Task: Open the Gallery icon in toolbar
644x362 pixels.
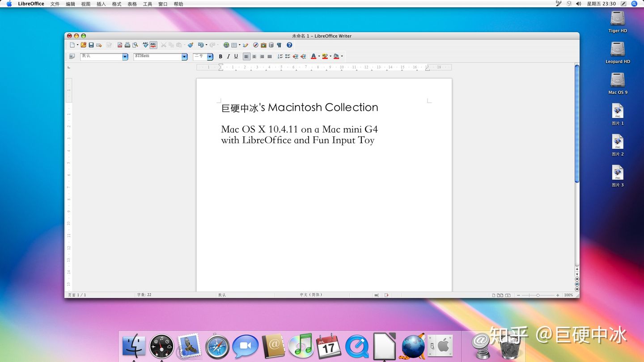Action: click(x=263, y=45)
